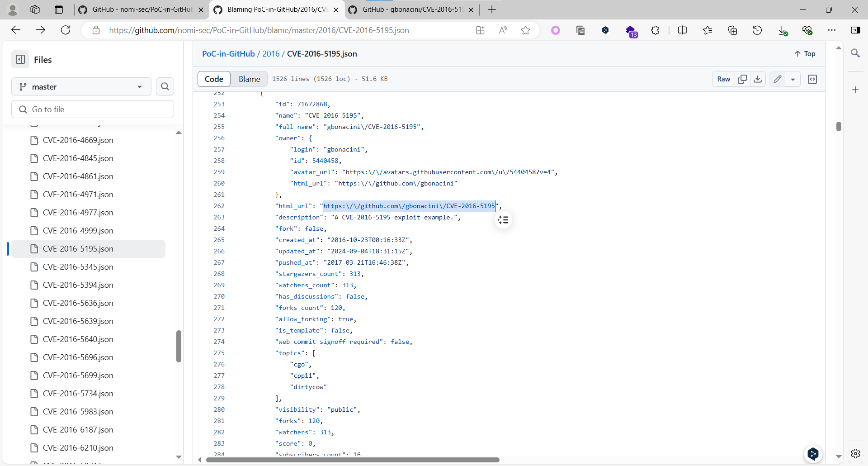The height and width of the screenshot is (466, 868).
Task: Open the master branch dropdown
Action: click(81, 86)
